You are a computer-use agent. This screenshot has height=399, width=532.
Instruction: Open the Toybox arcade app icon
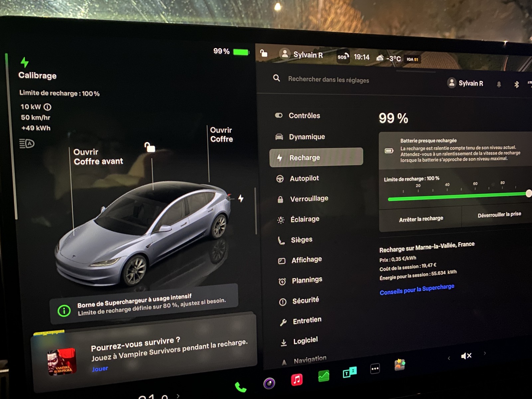coord(400,365)
